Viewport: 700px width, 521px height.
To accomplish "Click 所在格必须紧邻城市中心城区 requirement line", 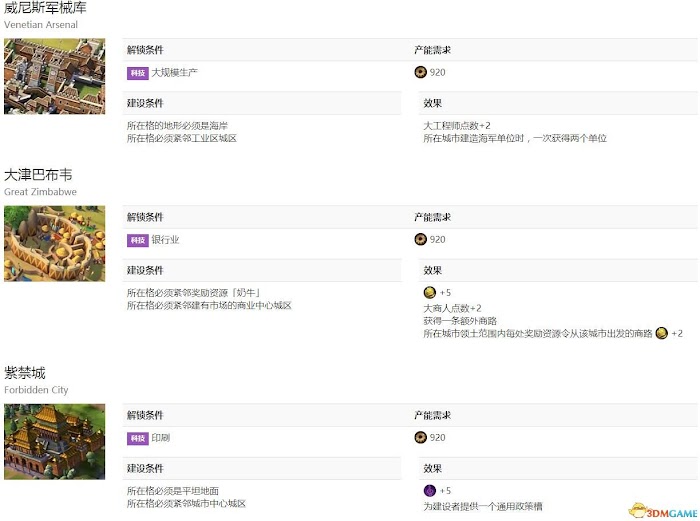I will point(187,504).
